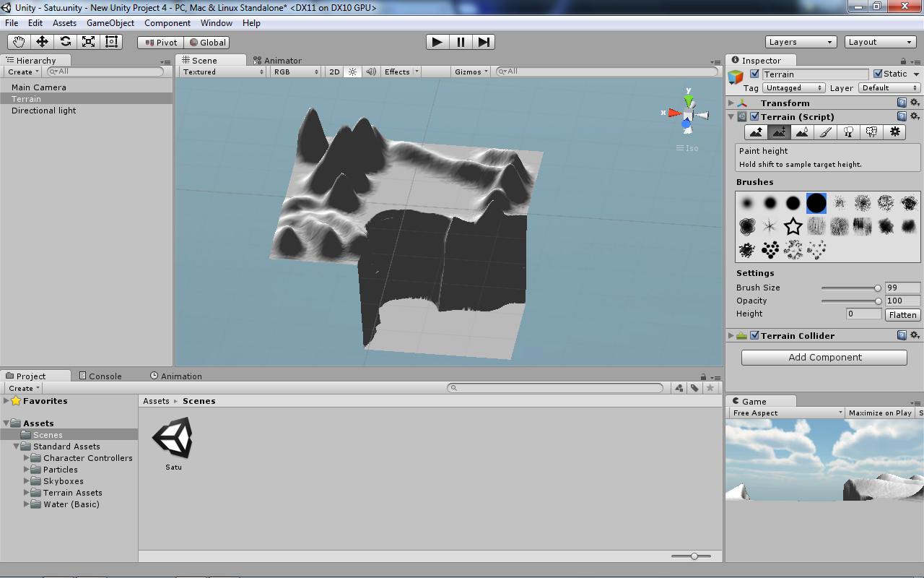This screenshot has height=578, width=924.
Task: Select the Place Trees tool
Action: [x=848, y=131]
